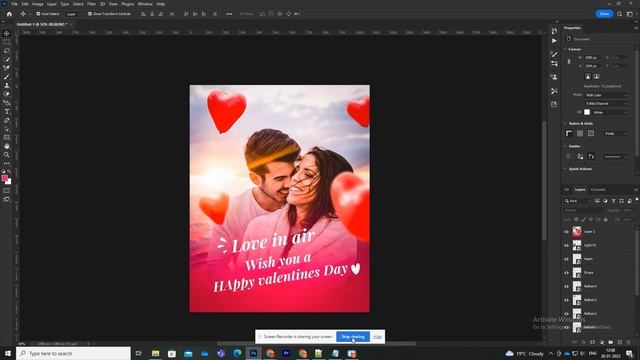Screen dimensions: 640x360
Task: Select the Horizontal Type tool
Action: click(x=7, y=111)
